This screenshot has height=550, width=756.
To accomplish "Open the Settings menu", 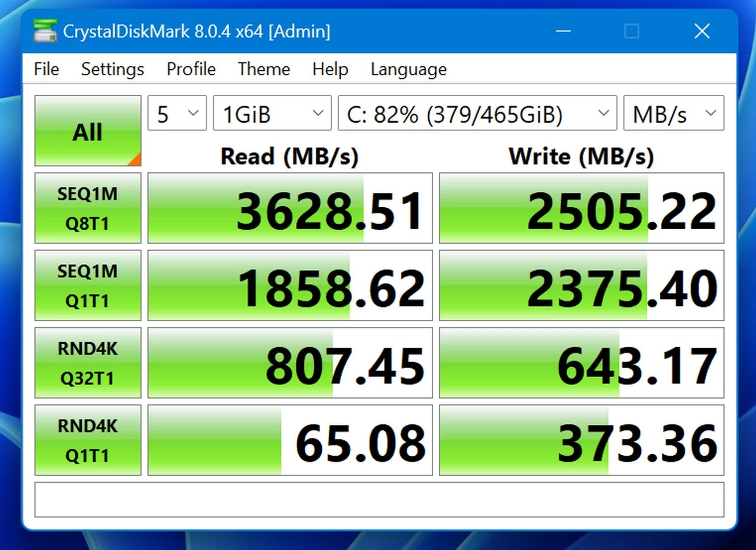I will [113, 69].
